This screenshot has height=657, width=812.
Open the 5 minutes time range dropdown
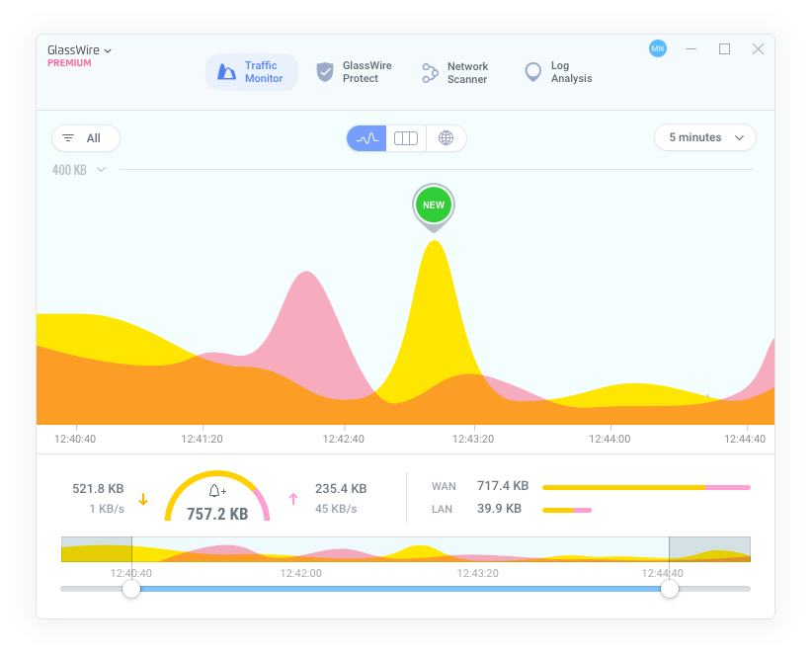click(704, 137)
